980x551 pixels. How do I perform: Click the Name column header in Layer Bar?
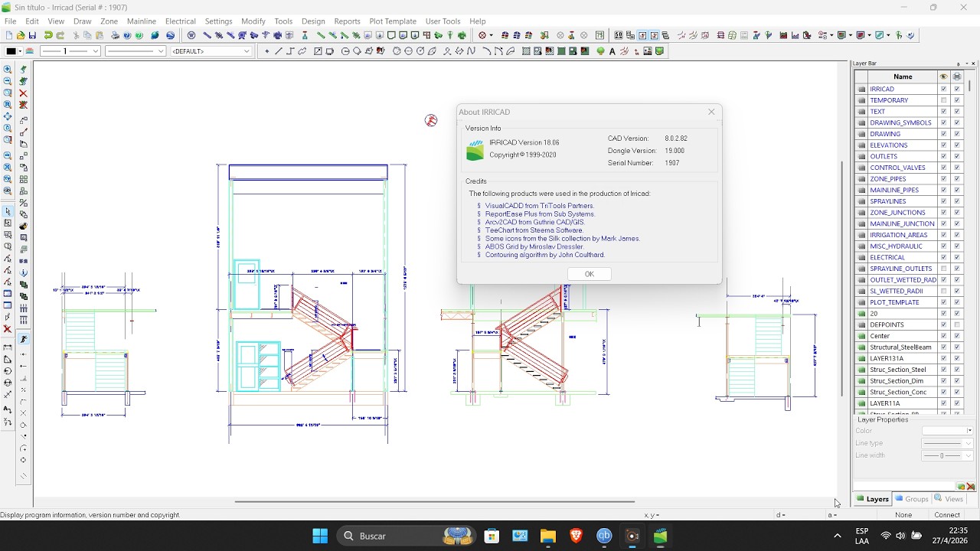tap(903, 77)
